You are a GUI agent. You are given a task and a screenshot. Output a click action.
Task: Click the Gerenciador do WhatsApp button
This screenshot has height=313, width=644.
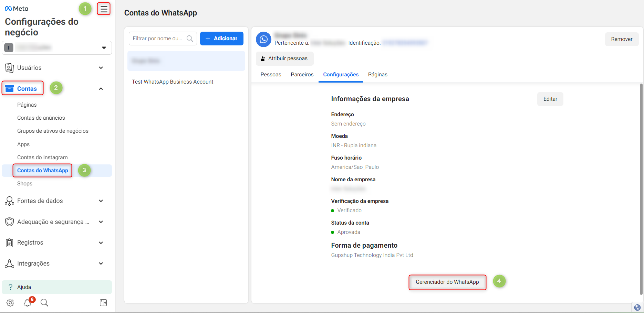[x=447, y=282]
